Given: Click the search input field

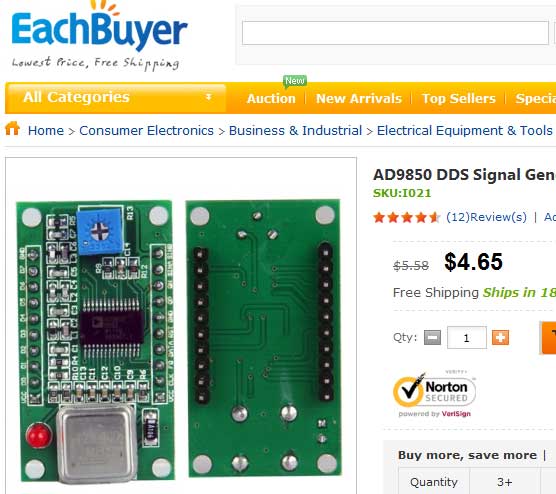Looking at the screenshot, I should (x=395, y=33).
